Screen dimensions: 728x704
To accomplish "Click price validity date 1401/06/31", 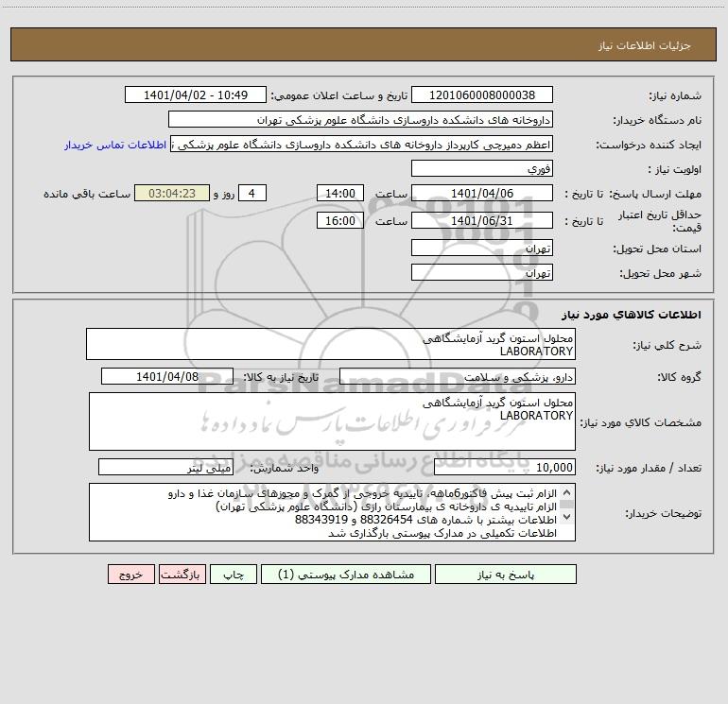I will click(x=482, y=220).
